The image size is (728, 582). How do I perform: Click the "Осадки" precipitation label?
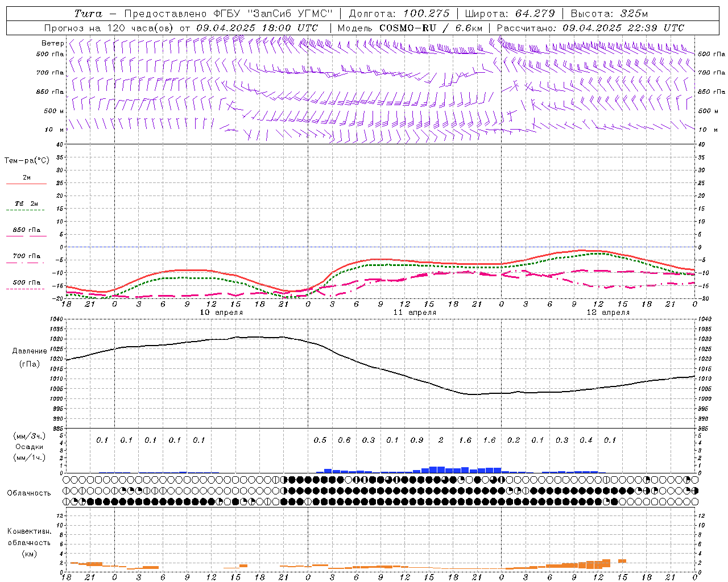pos(30,447)
